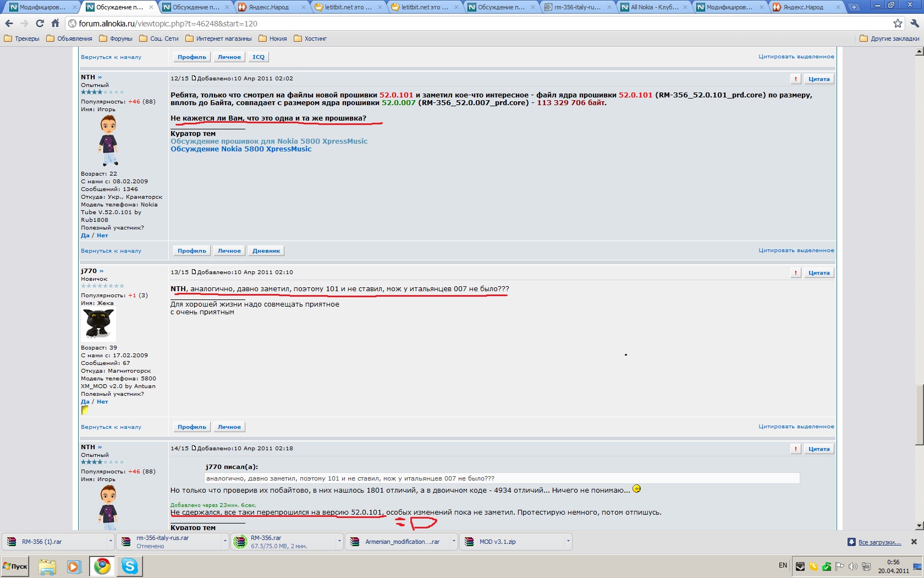924x578 pixels.
Task: Quote the 13/15 post with Цитата
Action: click(819, 273)
